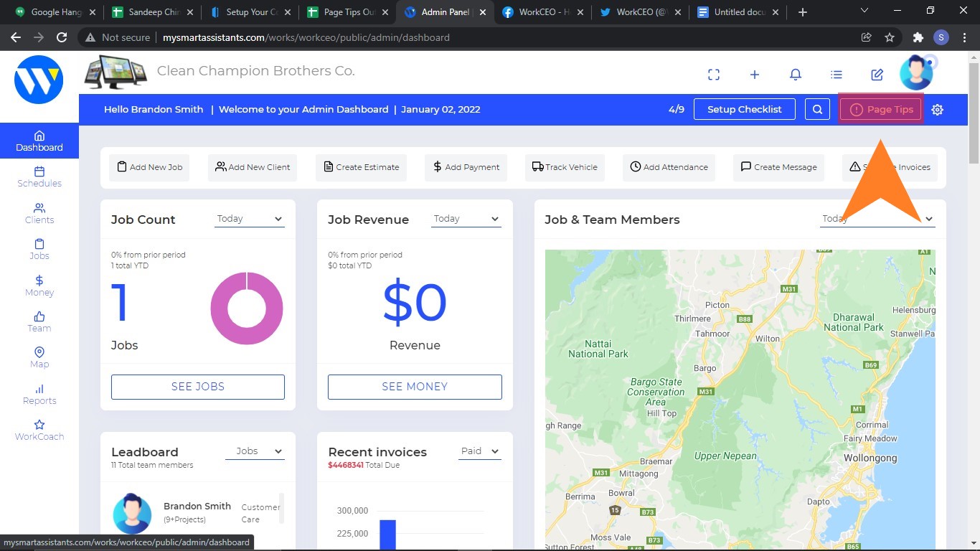Open notifications bell in header
Viewport: 980px width, 551px height.
[x=796, y=75]
